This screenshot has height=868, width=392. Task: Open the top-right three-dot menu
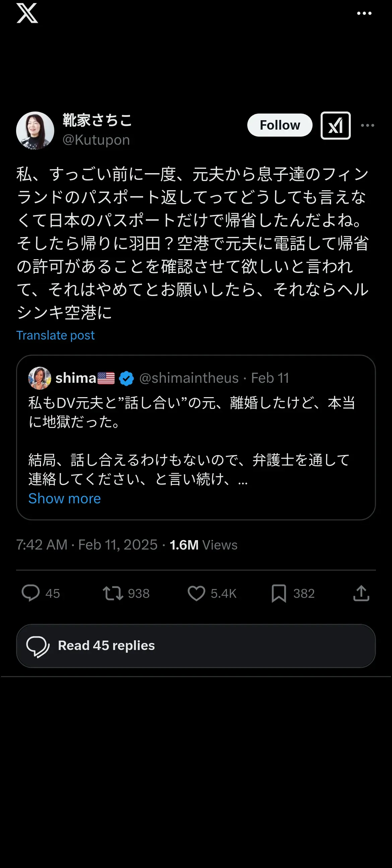[x=364, y=13]
